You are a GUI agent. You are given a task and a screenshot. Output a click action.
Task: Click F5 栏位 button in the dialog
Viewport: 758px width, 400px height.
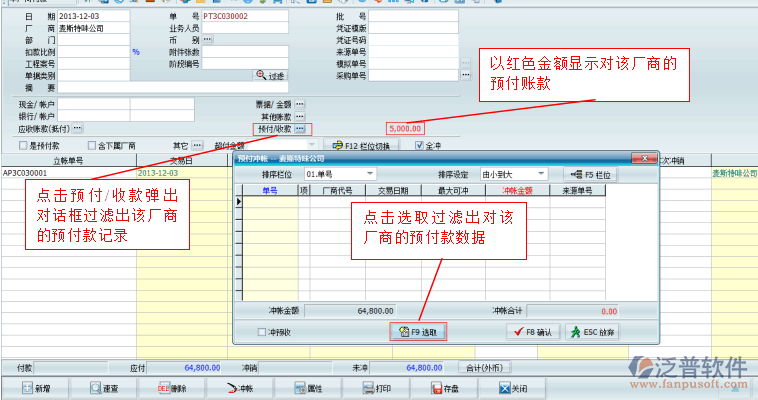pyautogui.click(x=590, y=175)
